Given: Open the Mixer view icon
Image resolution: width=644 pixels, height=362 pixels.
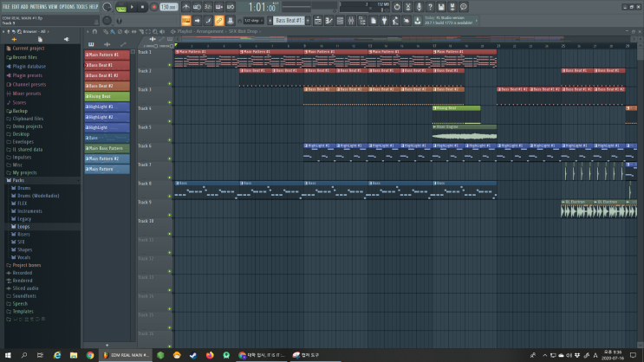Looking at the screenshot, I should click(x=351, y=21).
